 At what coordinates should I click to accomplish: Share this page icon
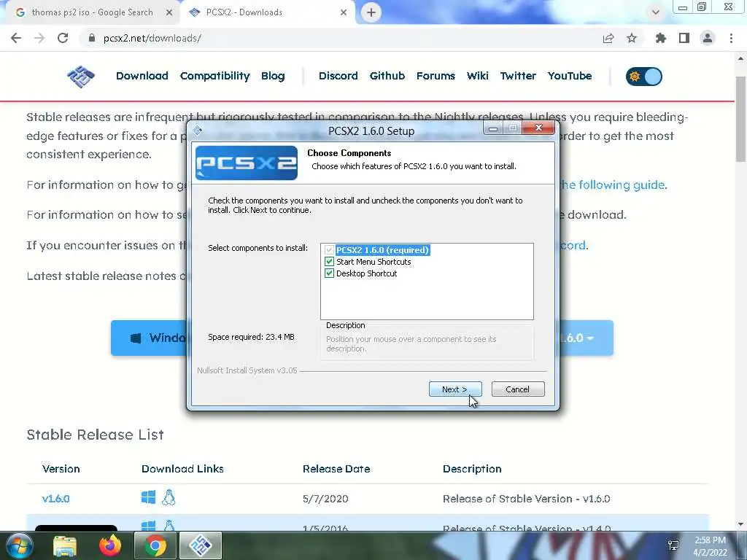click(x=608, y=38)
